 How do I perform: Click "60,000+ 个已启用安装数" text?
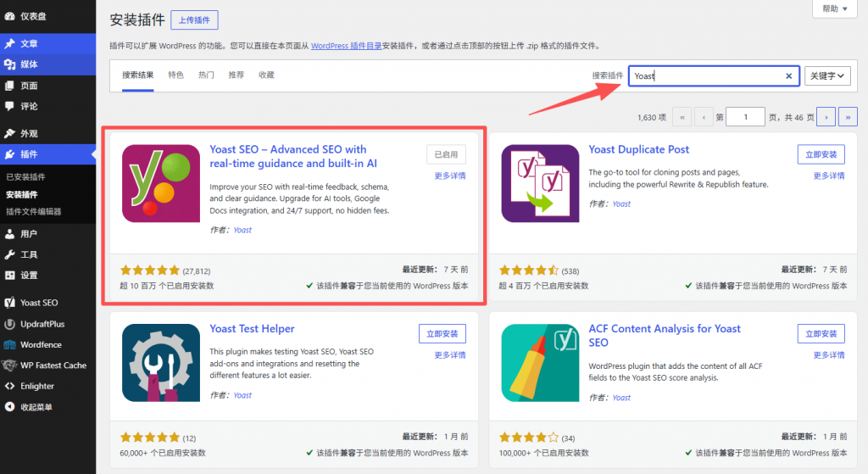[x=163, y=453]
